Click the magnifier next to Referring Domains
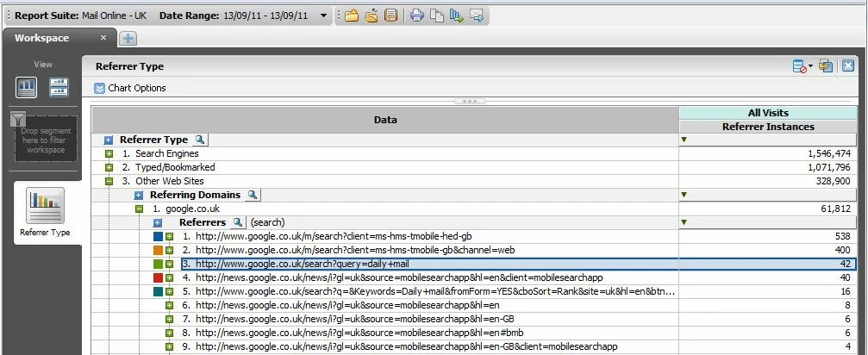The height and width of the screenshot is (355, 868). pos(252,195)
